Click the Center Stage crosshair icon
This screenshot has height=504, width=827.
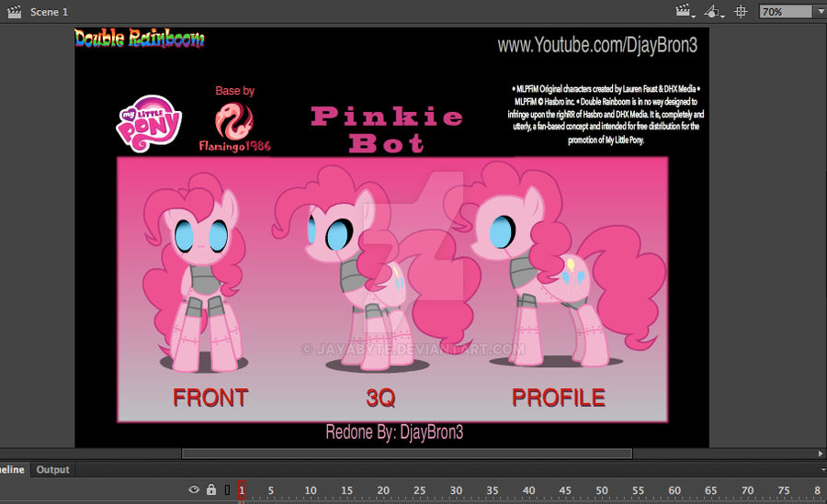741,11
